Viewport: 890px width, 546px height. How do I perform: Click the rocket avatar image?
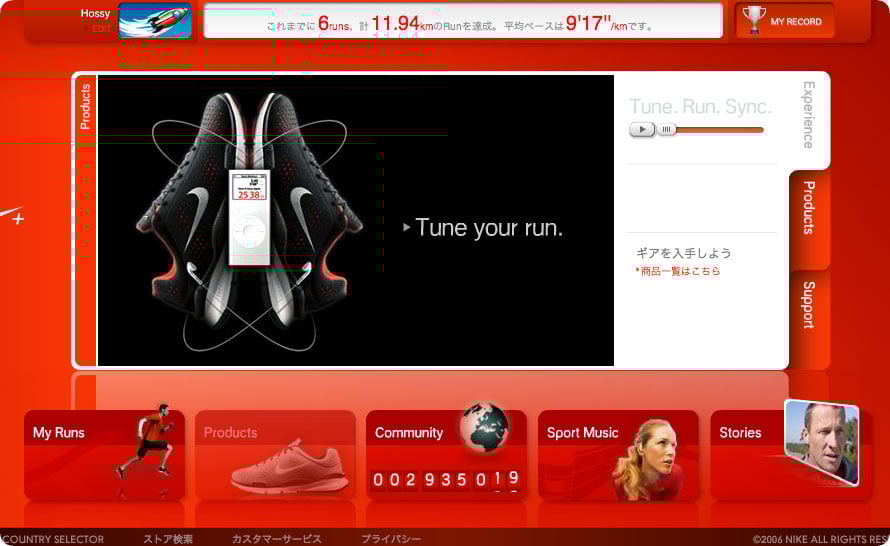click(x=155, y=20)
